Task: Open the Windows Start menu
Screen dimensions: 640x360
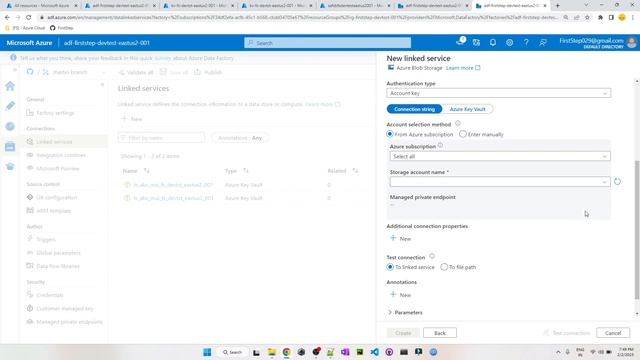Action: tap(207, 352)
